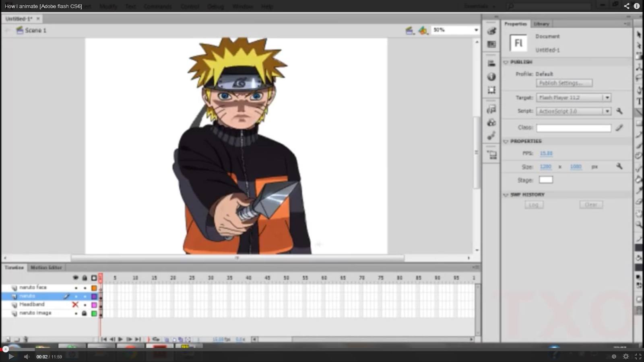Open the Stage background color swatch
The height and width of the screenshot is (362, 644).
[x=546, y=180]
